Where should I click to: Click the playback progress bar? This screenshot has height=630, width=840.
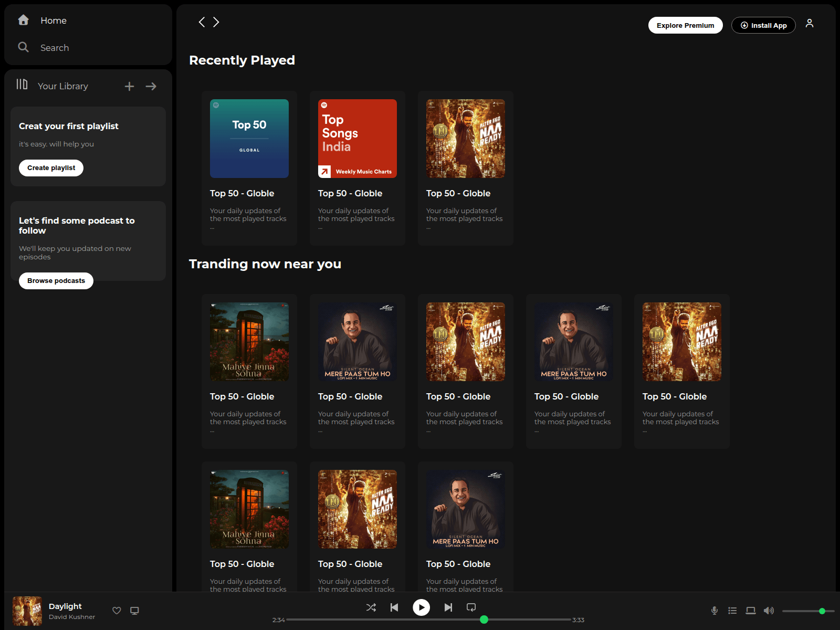click(x=428, y=619)
